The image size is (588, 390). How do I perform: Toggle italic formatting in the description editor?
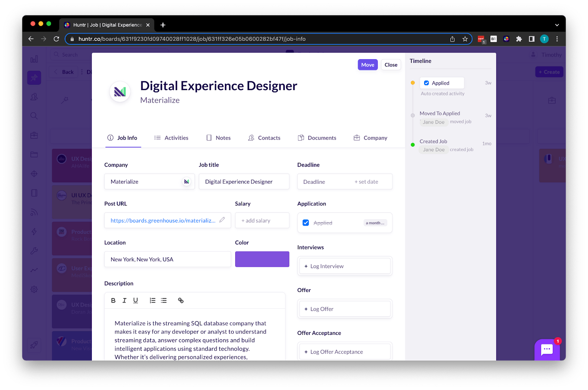coord(124,300)
